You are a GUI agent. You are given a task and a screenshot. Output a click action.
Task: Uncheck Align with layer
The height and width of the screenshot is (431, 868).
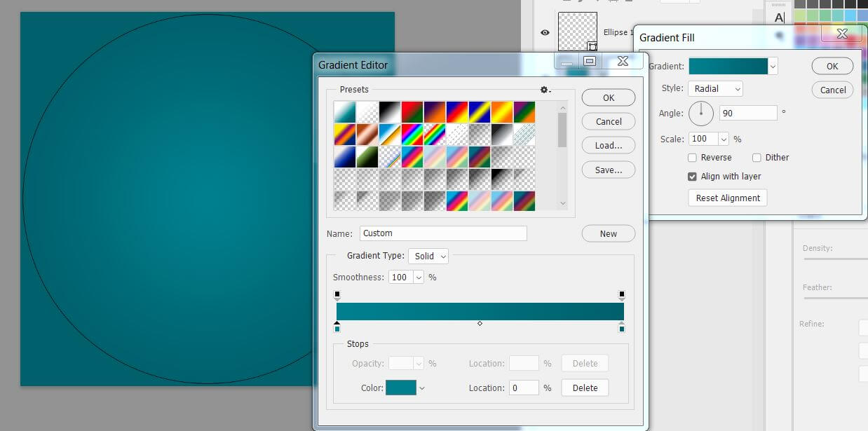pyautogui.click(x=693, y=177)
